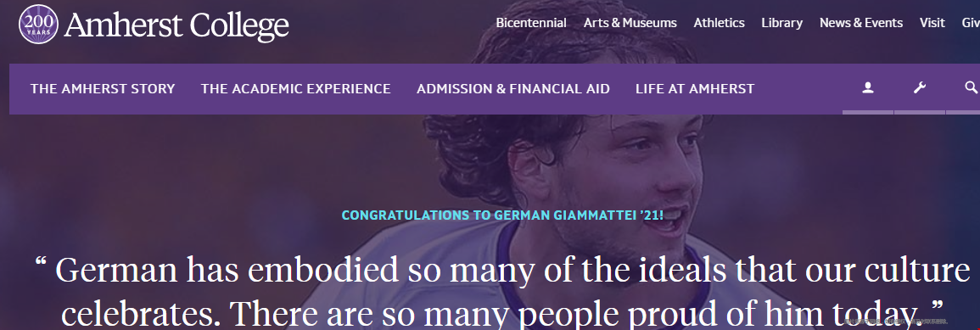
Task: Expand The Amherst Story menu
Action: coord(103,89)
